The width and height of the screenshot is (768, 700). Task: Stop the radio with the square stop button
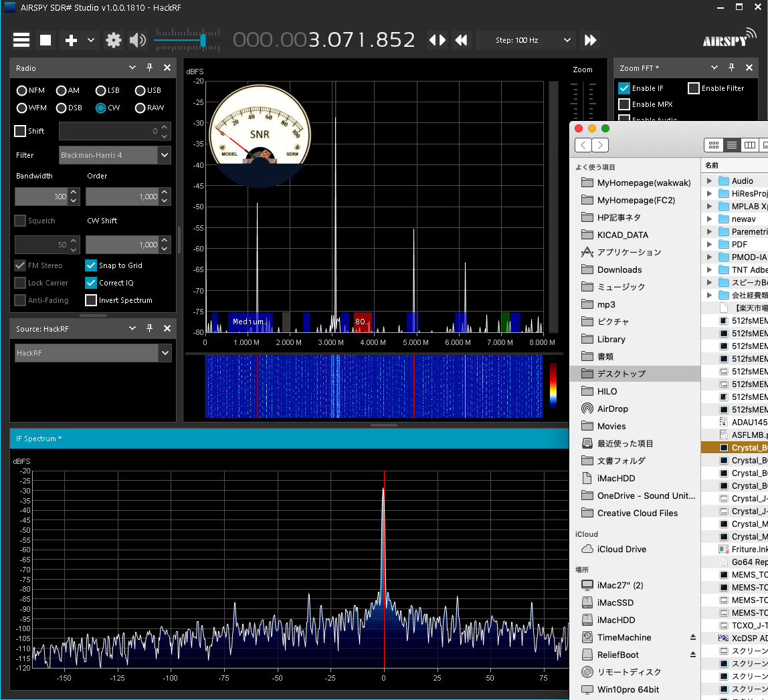(x=45, y=39)
